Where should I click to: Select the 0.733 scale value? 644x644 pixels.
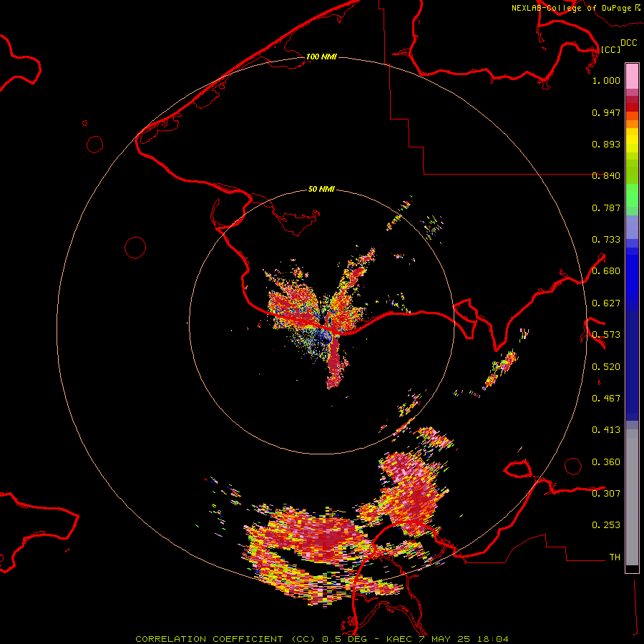pos(606,240)
